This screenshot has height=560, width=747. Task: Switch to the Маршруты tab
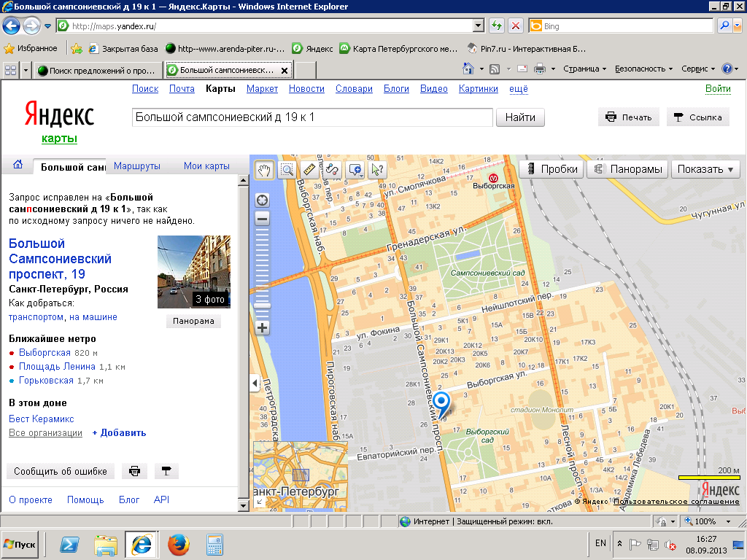tap(136, 166)
